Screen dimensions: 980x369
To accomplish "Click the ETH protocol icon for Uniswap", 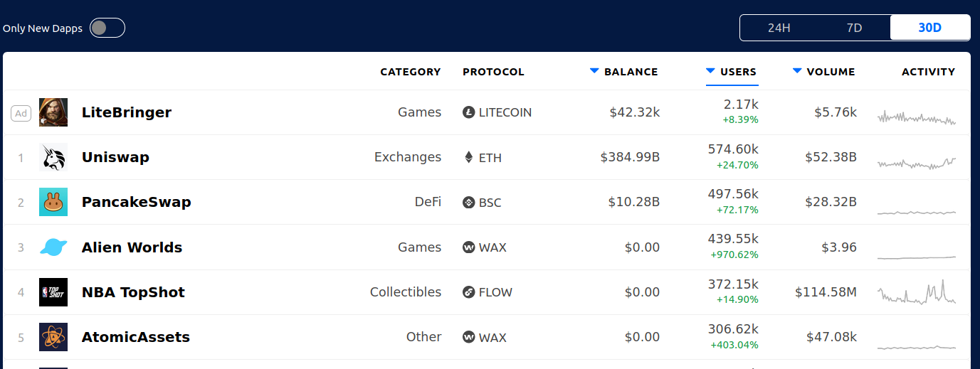I will tap(468, 157).
